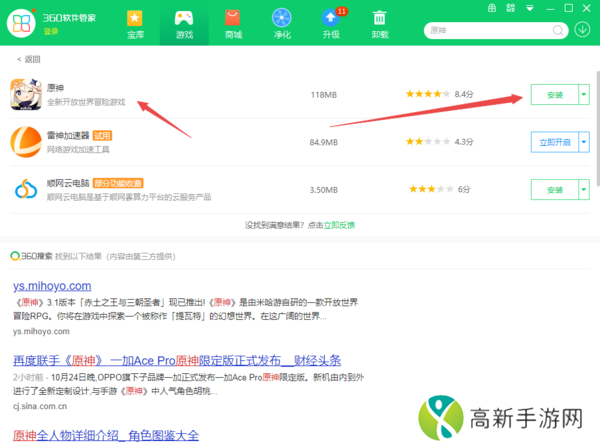
Task: Open the download manager arrow icon
Action: (x=582, y=29)
